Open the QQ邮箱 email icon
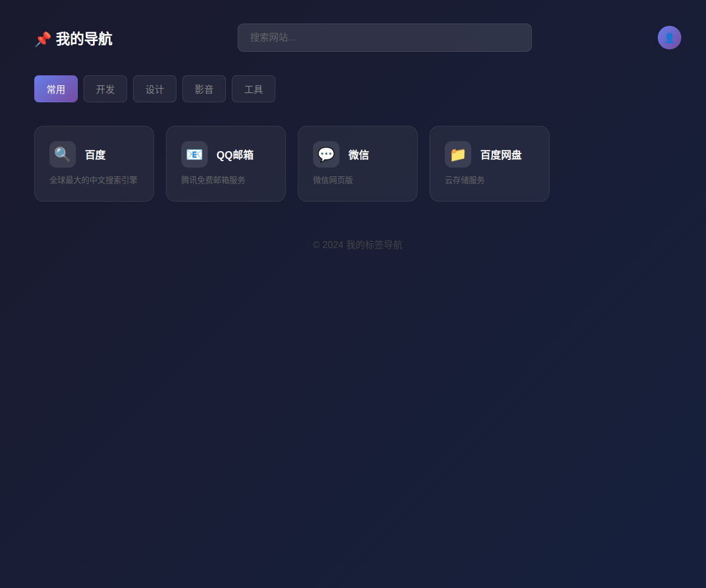Viewport: 706px width, 588px height. 194,153
